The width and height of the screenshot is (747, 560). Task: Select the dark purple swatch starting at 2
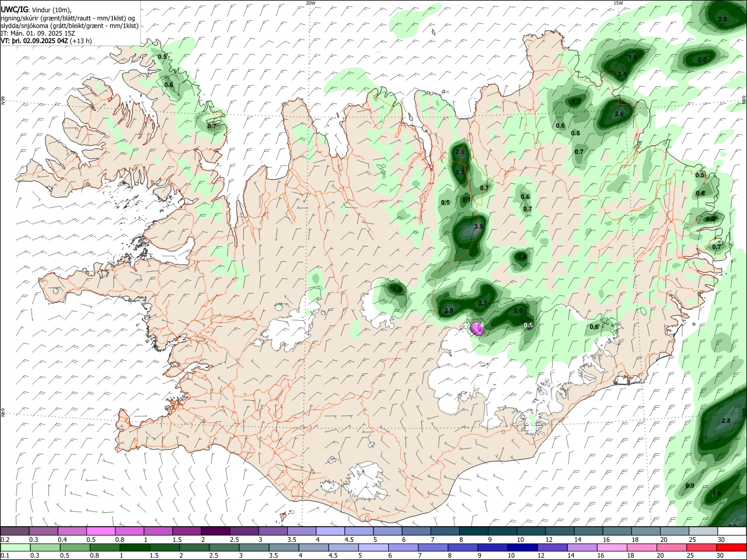click(x=215, y=531)
